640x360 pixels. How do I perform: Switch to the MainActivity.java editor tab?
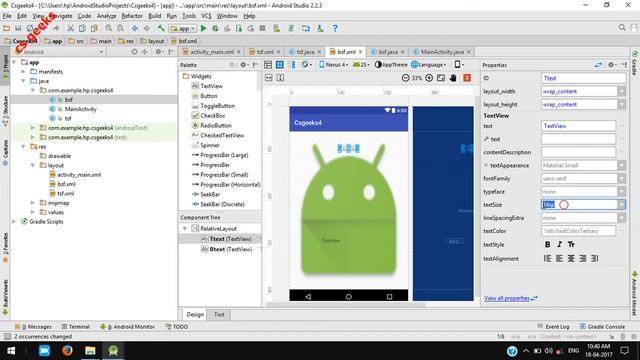[x=442, y=52]
